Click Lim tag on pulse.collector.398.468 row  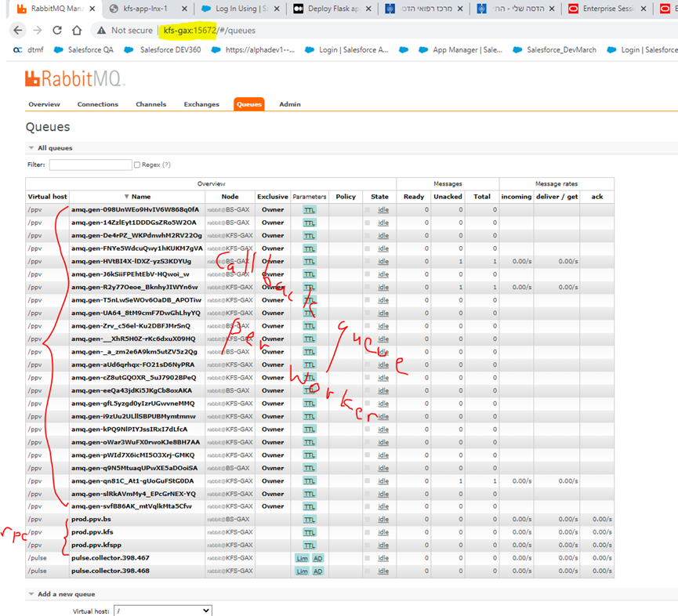302,571
